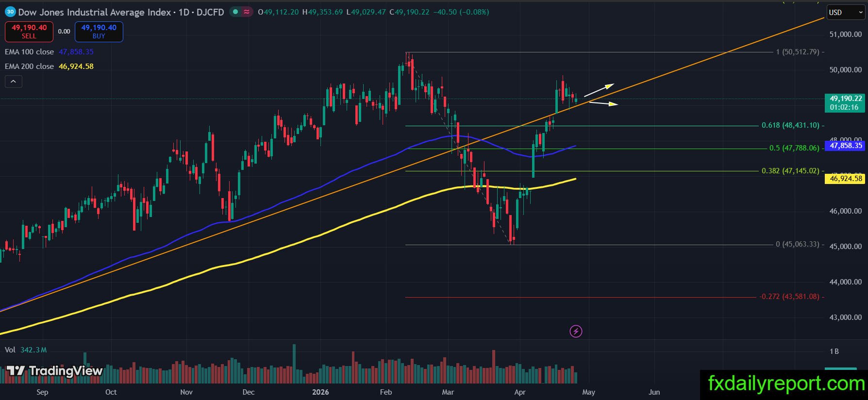Viewport: 868px width, 400px height.
Task: Click the May label on time axis
Action: 588,392
